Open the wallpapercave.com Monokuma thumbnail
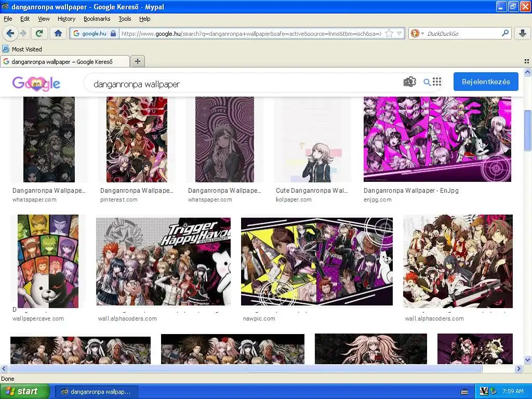Image resolution: width=532 pixels, height=399 pixels. pyautogui.click(x=48, y=261)
